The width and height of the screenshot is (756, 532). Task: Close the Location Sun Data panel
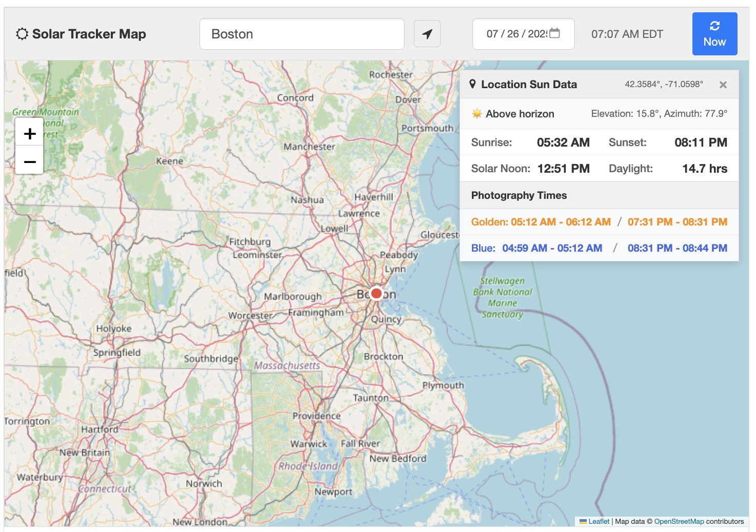pos(723,85)
